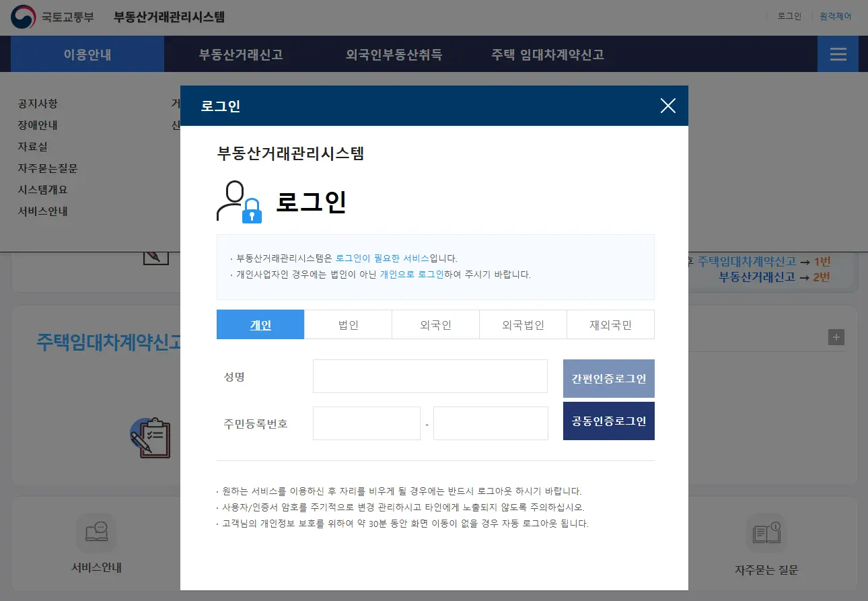Navigate to 공지사항 in the sidebar
Image resolution: width=868 pixels, height=601 pixels.
pos(37,104)
